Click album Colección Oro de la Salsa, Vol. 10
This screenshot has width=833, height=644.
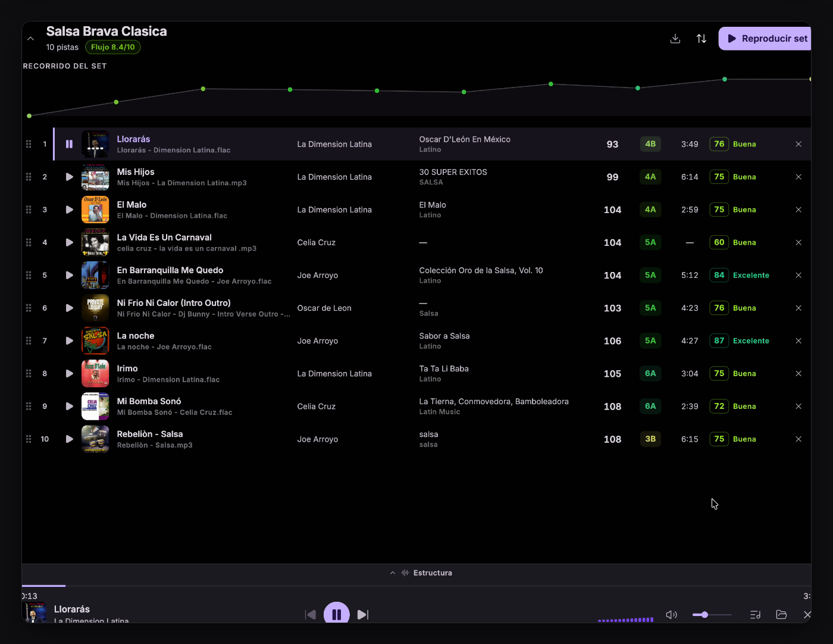pos(481,270)
